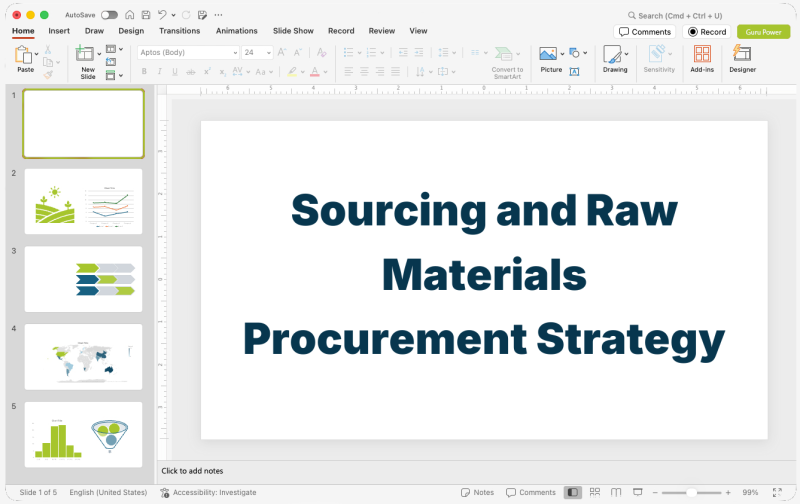The image size is (800, 504).
Task: Decrease the list indent level
Action: tap(403, 52)
